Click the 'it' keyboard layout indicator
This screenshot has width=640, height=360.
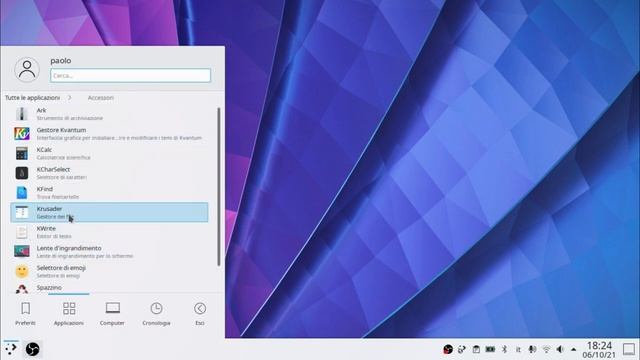pyautogui.click(x=518, y=350)
